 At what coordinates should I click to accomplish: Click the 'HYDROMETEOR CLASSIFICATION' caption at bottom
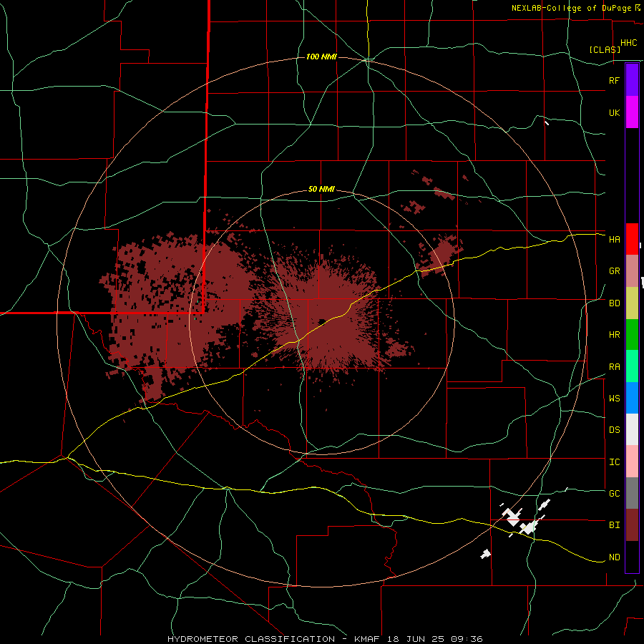click(x=251, y=639)
